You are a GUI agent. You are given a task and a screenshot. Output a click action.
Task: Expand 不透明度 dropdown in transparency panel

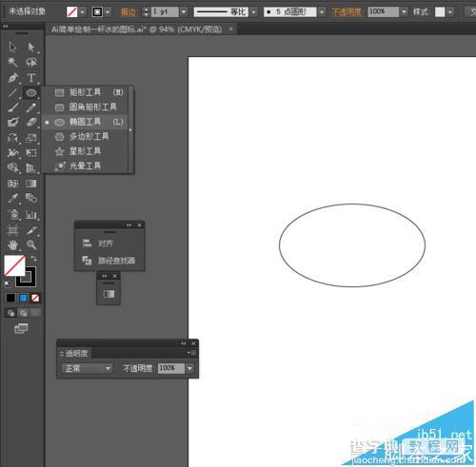pos(189,368)
